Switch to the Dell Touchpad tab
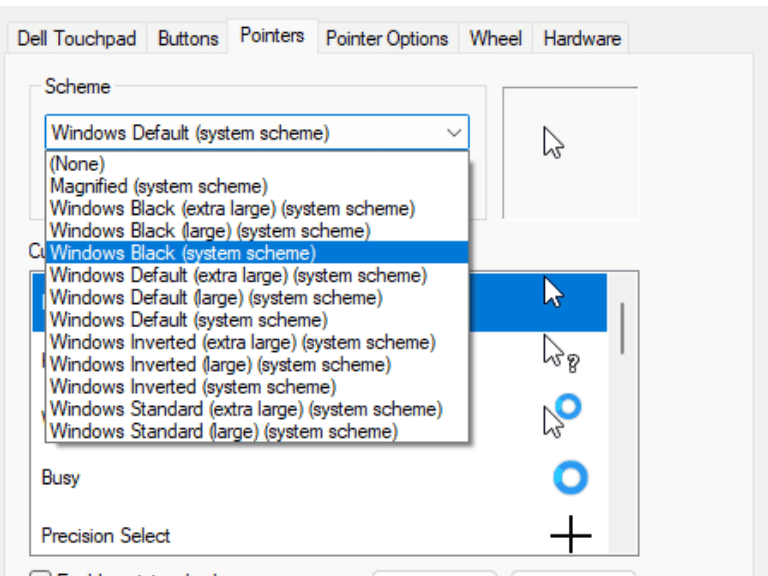Image resolution: width=768 pixels, height=576 pixels. click(x=77, y=38)
